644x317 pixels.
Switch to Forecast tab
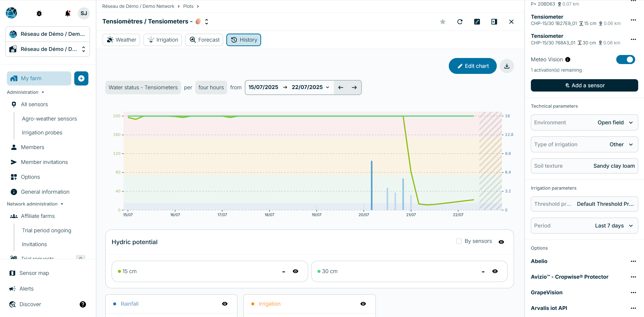pos(204,40)
